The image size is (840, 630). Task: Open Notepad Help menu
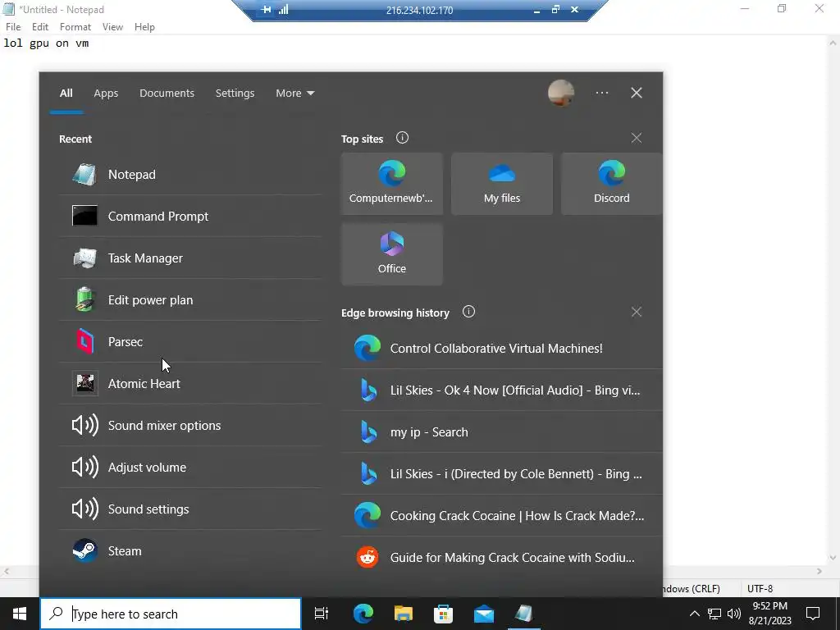click(144, 27)
